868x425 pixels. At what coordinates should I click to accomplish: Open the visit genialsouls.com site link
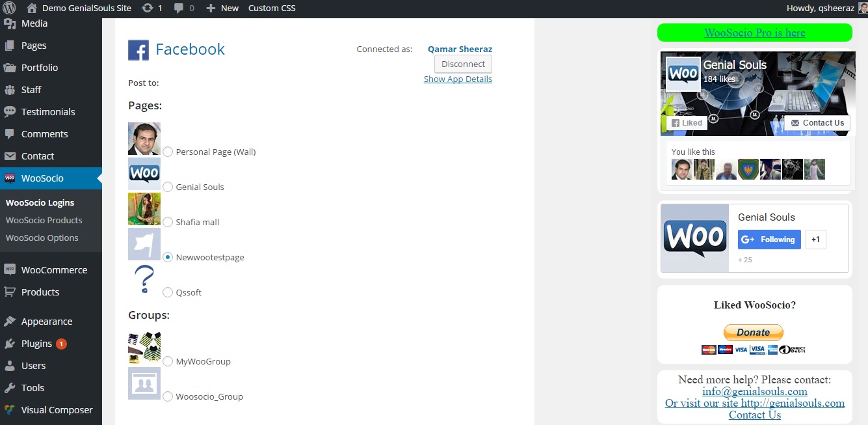click(x=755, y=403)
